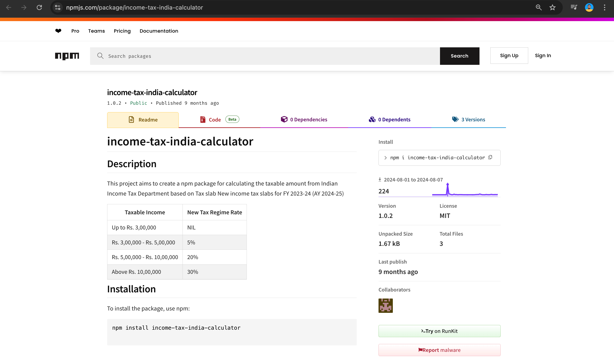Open the 3 Versions tab
This screenshot has width=614, height=364.
pyautogui.click(x=468, y=120)
